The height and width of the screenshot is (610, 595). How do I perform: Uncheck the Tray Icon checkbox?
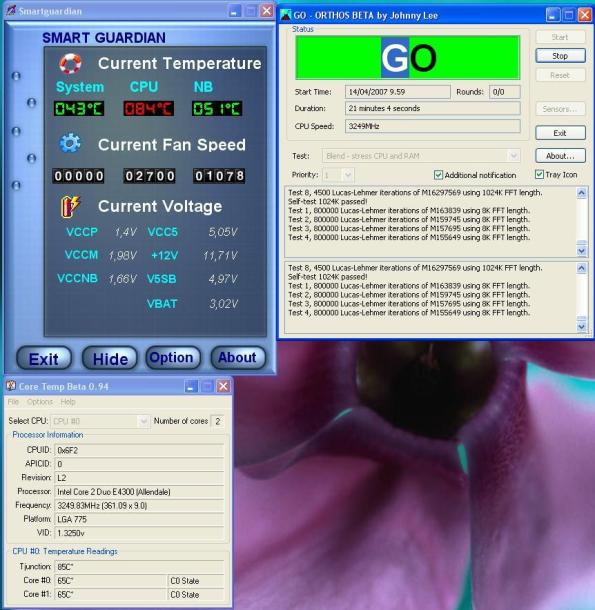539,174
